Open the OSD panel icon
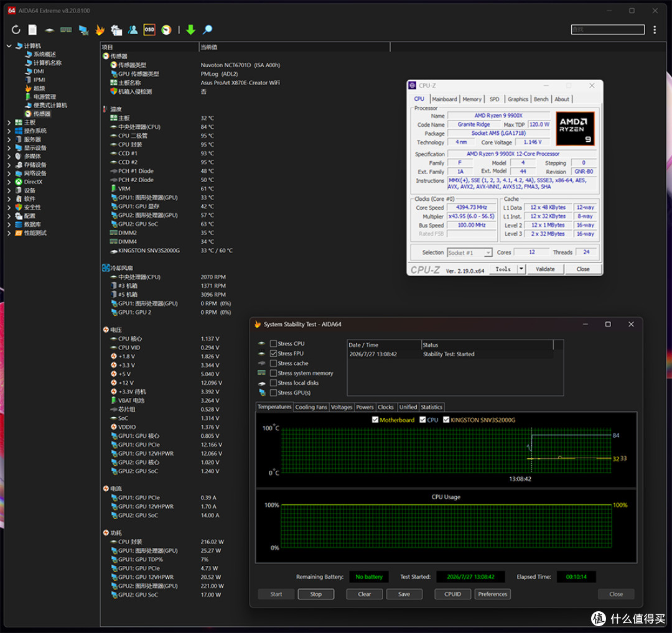The image size is (672, 633). 149,30
